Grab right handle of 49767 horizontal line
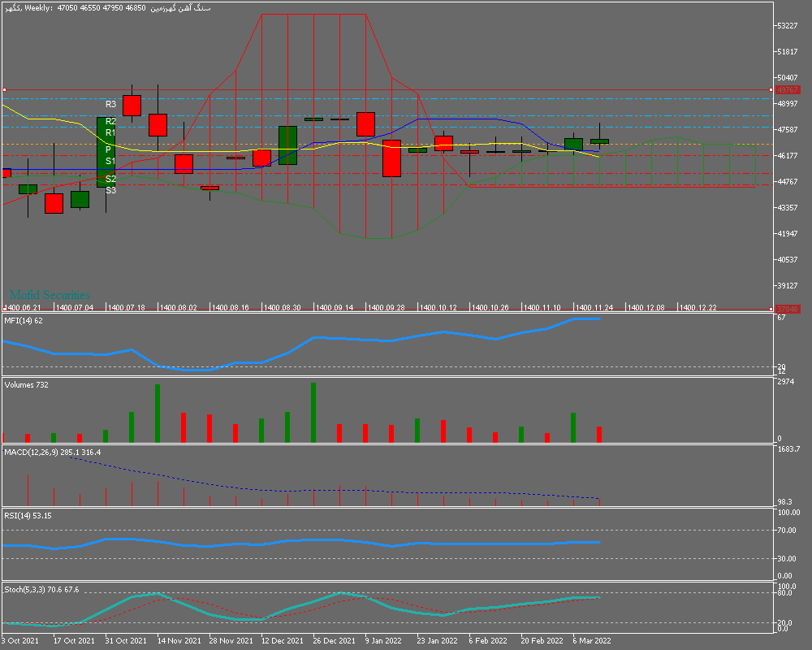 [x=771, y=89]
